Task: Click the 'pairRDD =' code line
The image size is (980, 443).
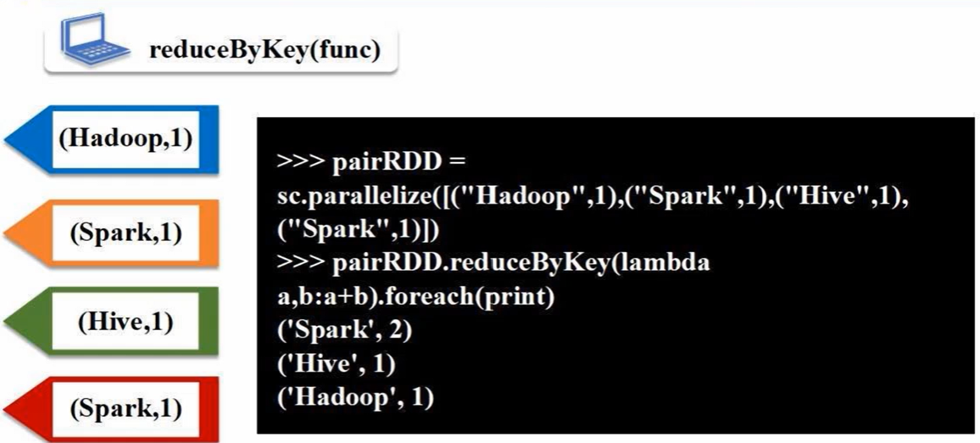Action: point(371,163)
